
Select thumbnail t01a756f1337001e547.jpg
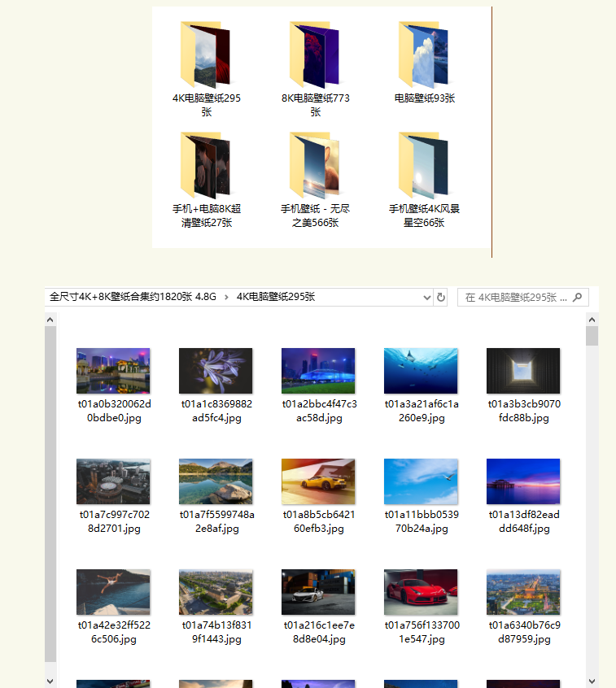pyautogui.click(x=421, y=592)
